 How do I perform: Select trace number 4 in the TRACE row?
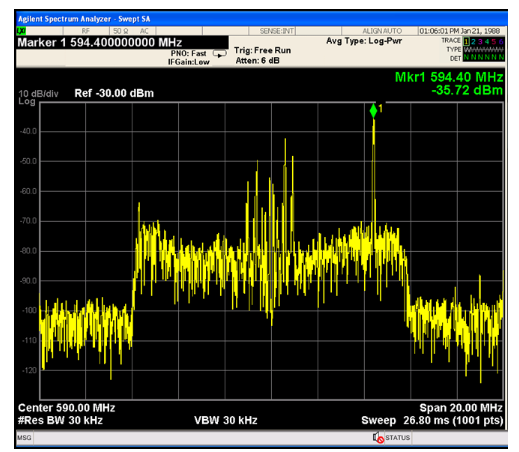point(487,41)
